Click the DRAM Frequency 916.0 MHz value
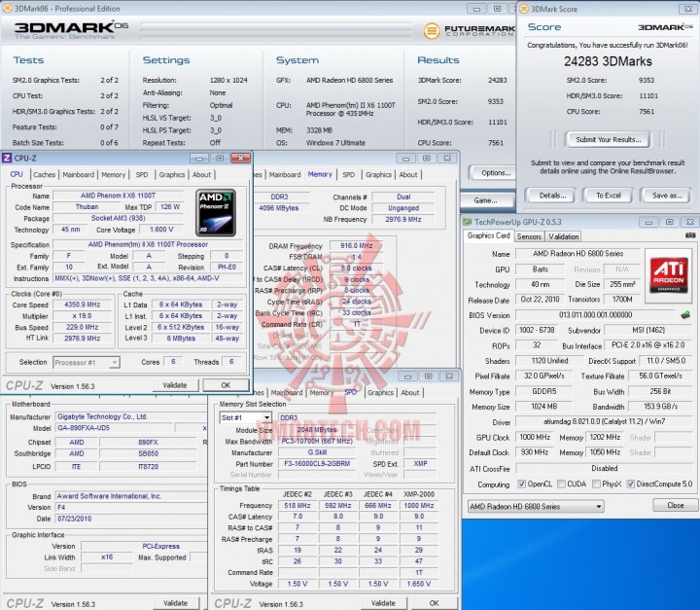Screen dimensions: 700x610 coord(356,245)
